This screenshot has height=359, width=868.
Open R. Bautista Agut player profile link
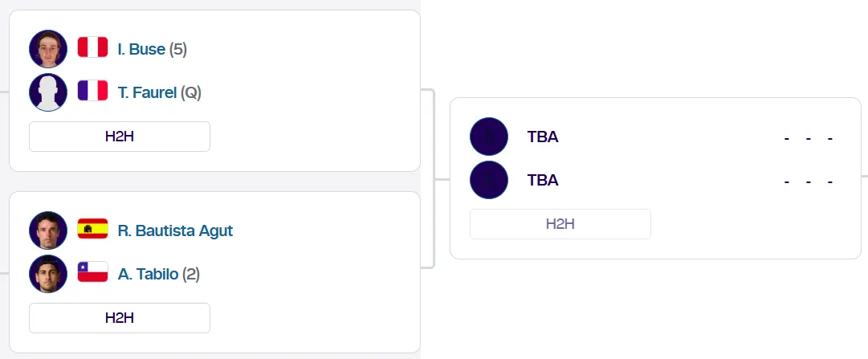pos(175,230)
